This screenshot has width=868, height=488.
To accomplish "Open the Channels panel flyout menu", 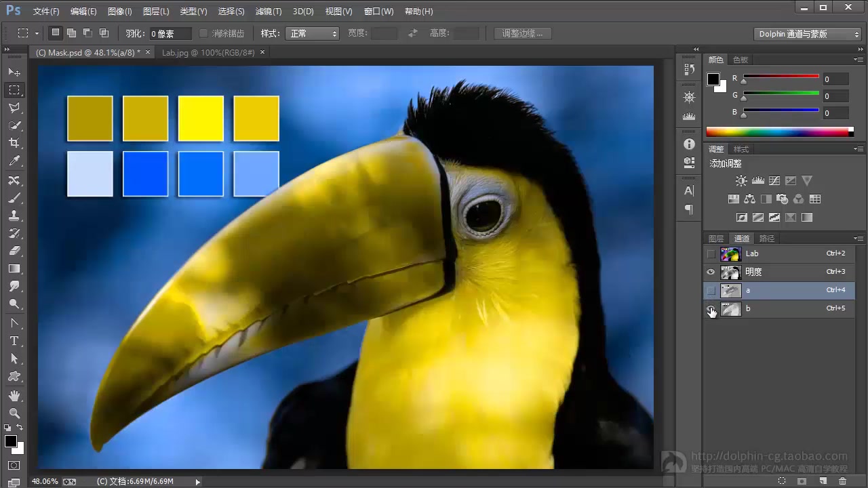I will pos(859,239).
